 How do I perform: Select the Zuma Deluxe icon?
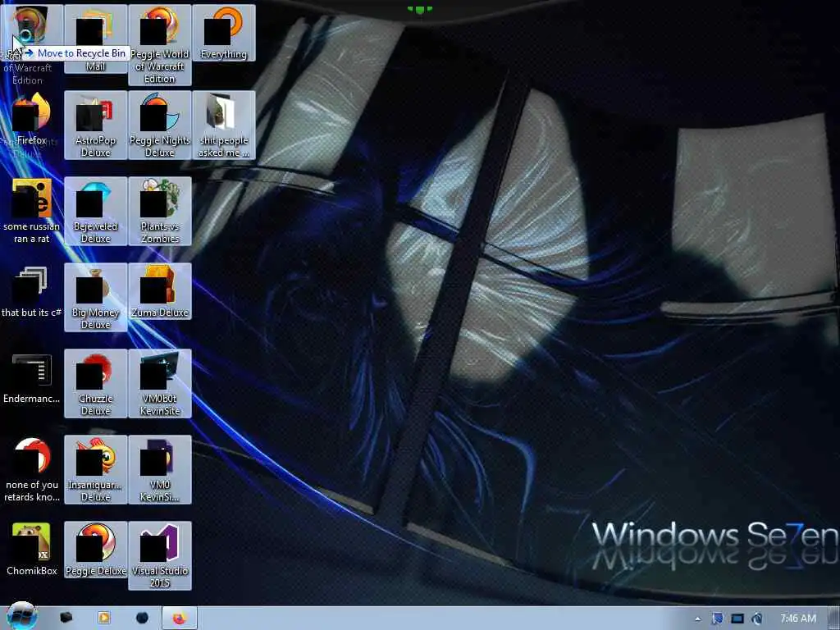coord(160,291)
